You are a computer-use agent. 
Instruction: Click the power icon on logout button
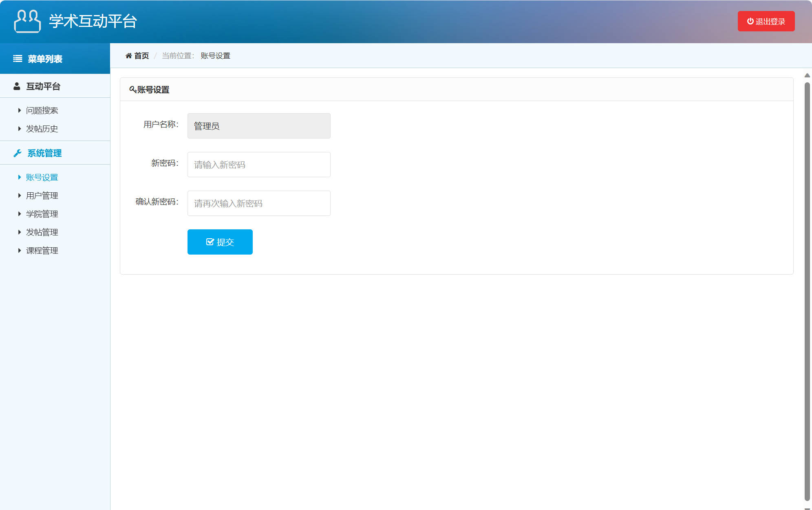coord(750,21)
